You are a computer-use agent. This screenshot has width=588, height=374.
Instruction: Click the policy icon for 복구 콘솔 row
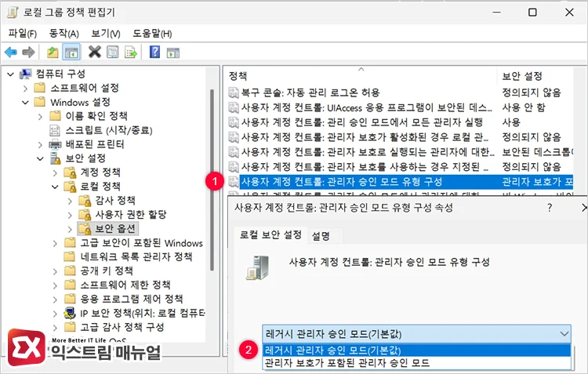234,93
